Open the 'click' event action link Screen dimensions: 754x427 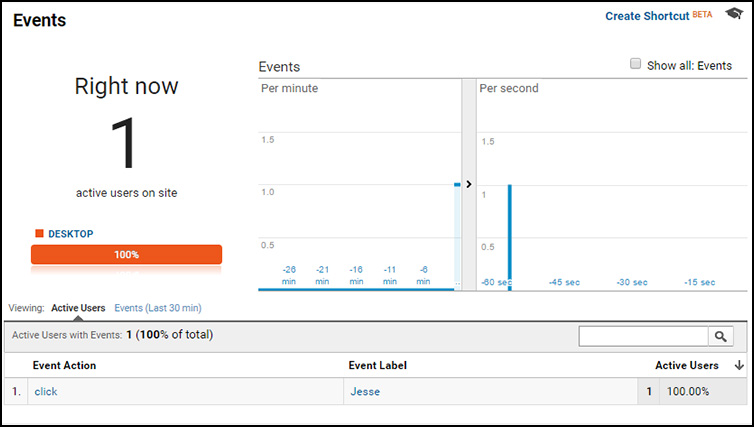tap(46, 392)
